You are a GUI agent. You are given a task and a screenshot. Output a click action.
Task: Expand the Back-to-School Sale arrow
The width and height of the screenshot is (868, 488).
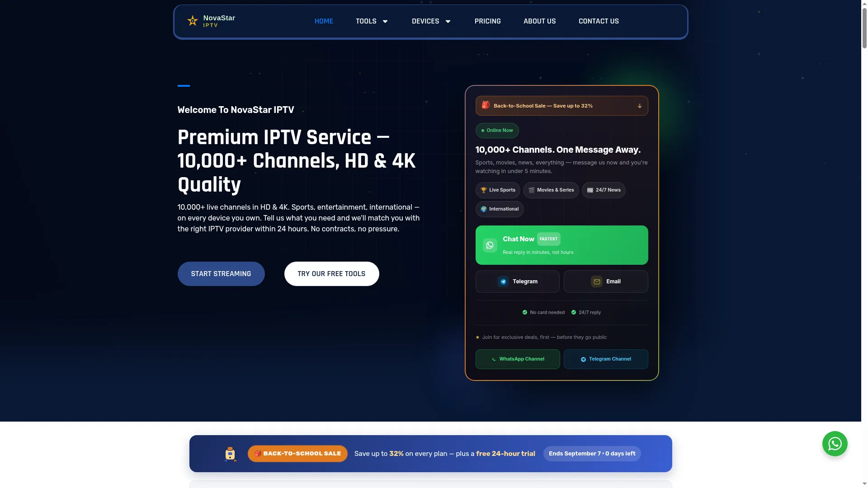pyautogui.click(x=640, y=106)
